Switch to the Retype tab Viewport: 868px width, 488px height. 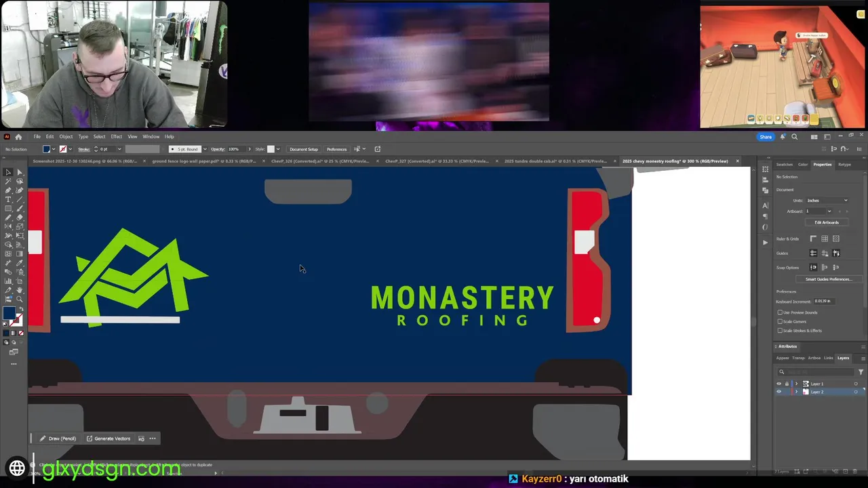tap(844, 165)
